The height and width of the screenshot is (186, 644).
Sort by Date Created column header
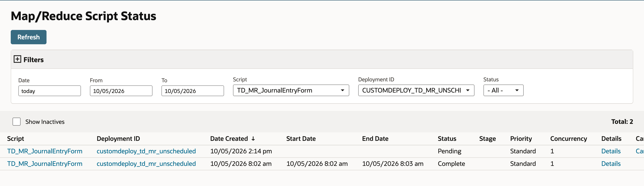[229, 139]
